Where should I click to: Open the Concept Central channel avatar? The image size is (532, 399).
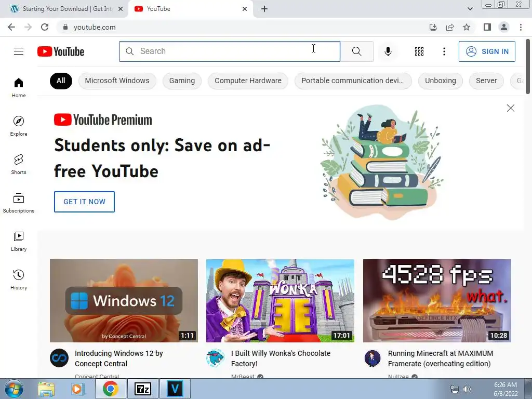[59, 358]
